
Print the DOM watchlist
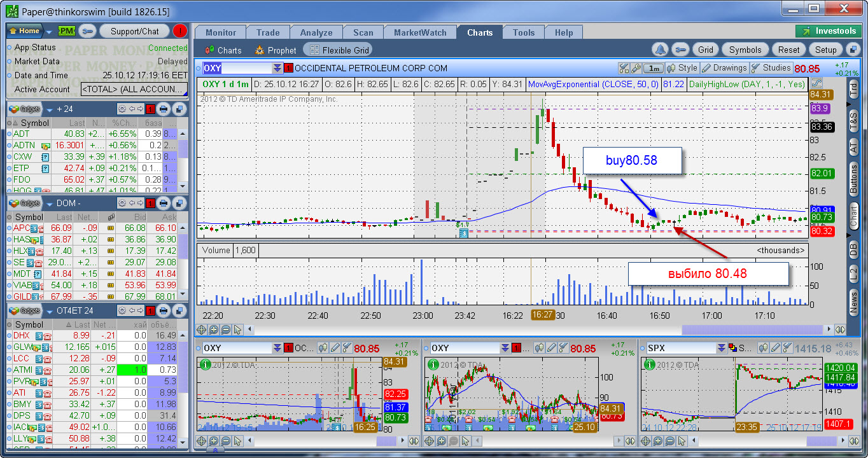(163, 203)
